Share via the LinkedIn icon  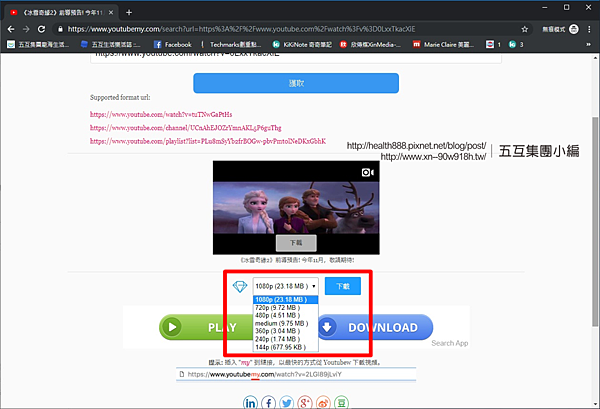[250, 402]
